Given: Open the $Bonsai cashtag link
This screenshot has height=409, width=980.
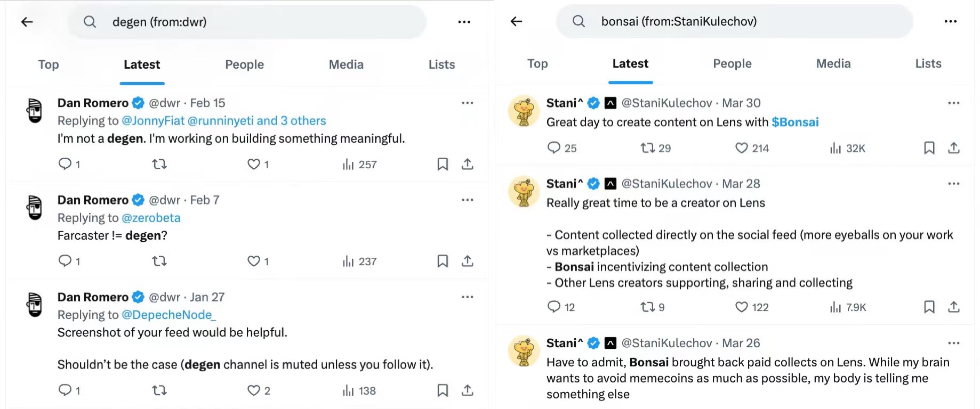Looking at the screenshot, I should click(795, 122).
